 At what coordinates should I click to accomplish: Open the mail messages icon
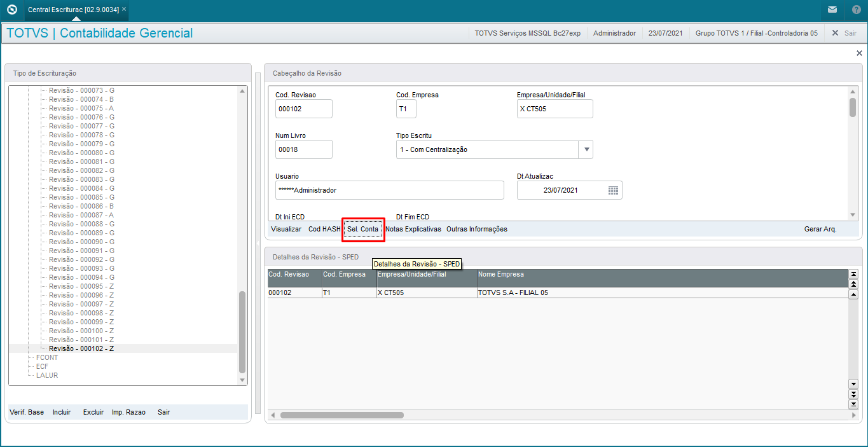(832, 10)
